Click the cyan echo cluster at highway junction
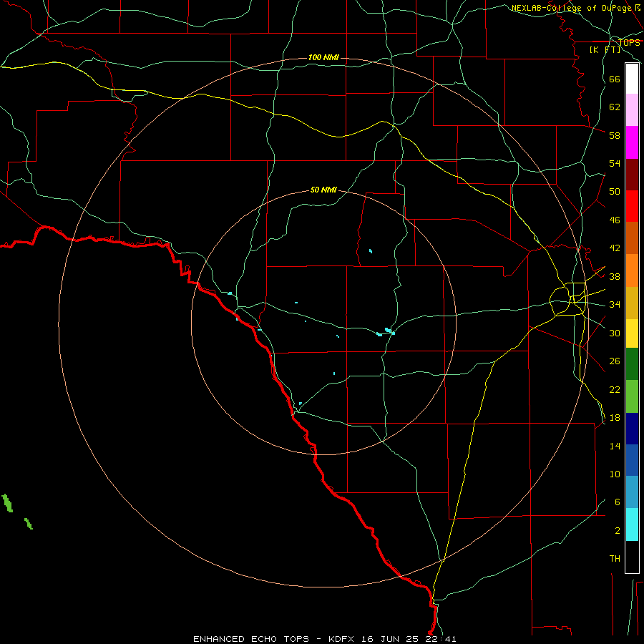The width and height of the screenshot is (644, 644). [x=386, y=332]
